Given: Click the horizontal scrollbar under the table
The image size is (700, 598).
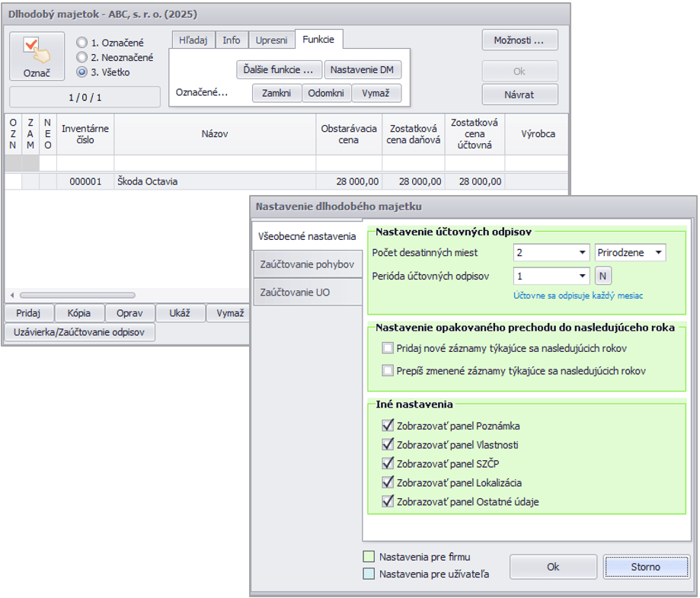Looking at the screenshot, I should pyautogui.click(x=76, y=295).
